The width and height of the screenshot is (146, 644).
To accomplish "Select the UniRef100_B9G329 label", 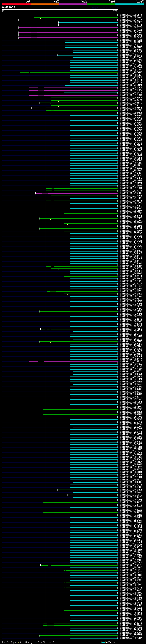I will point(131,90).
